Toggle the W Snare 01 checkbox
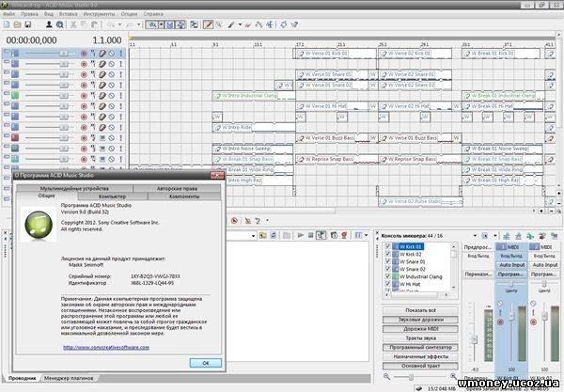Screen dimensions: 564x392 pyautogui.click(x=387, y=261)
